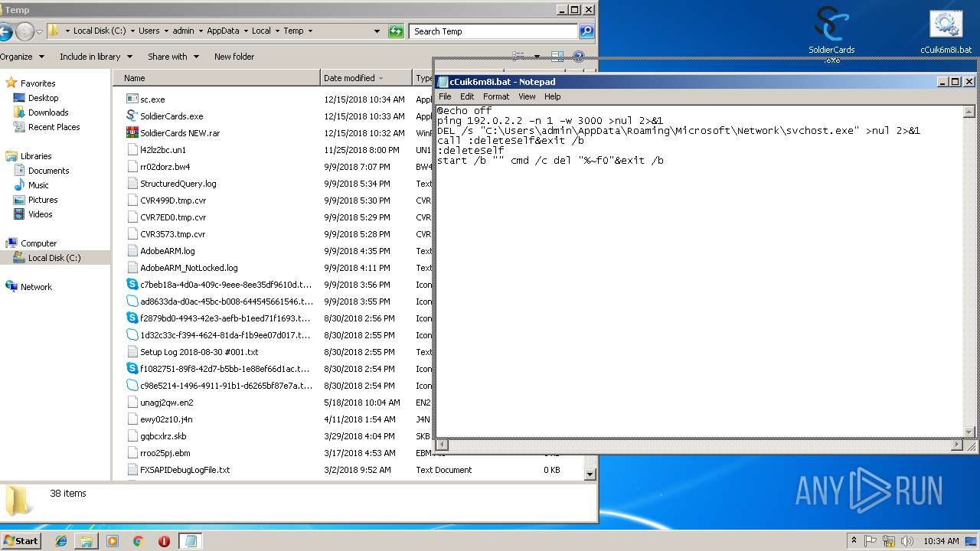Screen dimensions: 980x551
Task: Open cCuik6m8i.bat desktop icon
Action: [946, 32]
